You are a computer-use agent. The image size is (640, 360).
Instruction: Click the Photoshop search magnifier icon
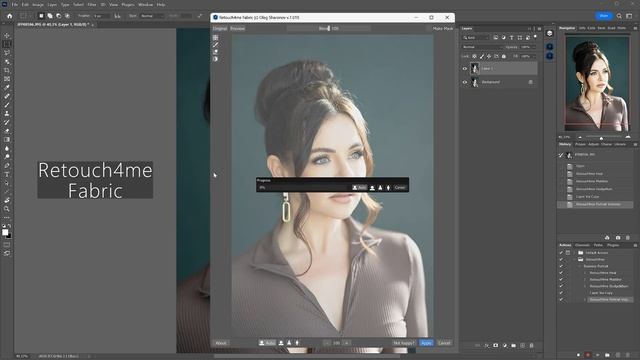619,16
